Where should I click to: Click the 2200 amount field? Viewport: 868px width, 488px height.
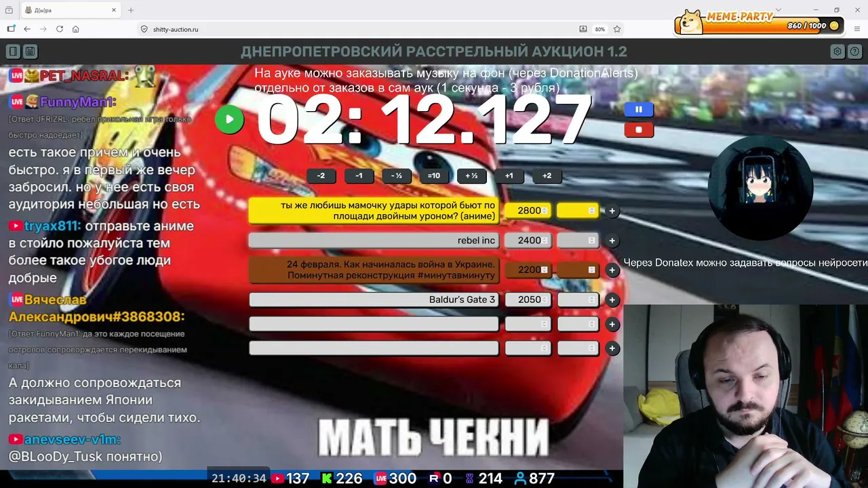[528, 270]
